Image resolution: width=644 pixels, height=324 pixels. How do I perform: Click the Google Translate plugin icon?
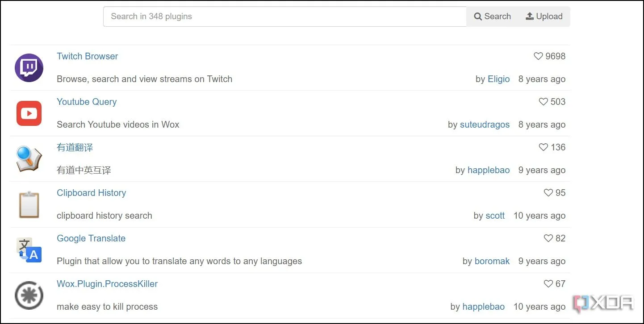(x=29, y=250)
